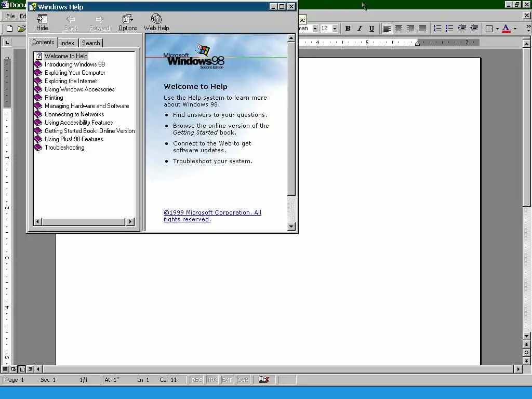This screenshot has width=532, height=399.
Task: Switch to Outline view in Word
Action: click(x=30, y=369)
